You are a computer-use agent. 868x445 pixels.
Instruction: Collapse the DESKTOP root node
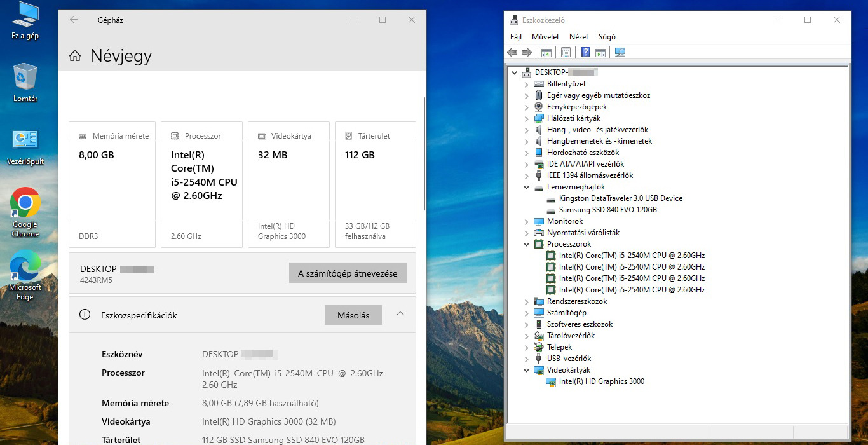[515, 72]
